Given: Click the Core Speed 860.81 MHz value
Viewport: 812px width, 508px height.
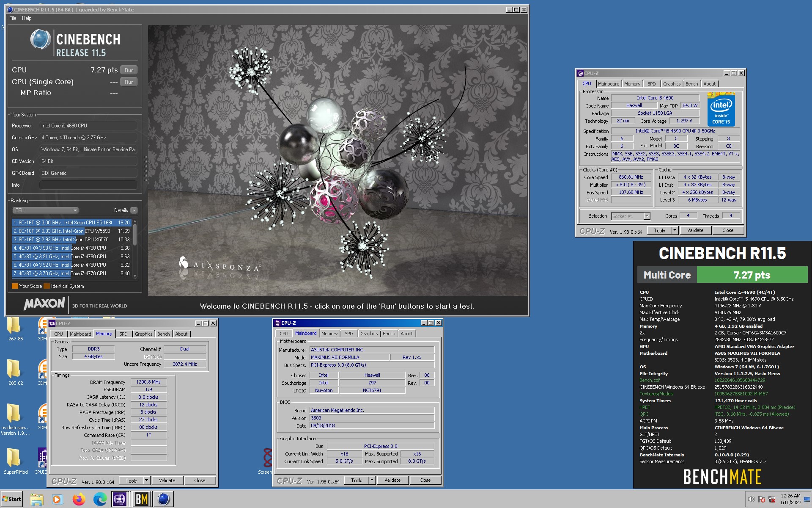Looking at the screenshot, I should pyautogui.click(x=631, y=177).
